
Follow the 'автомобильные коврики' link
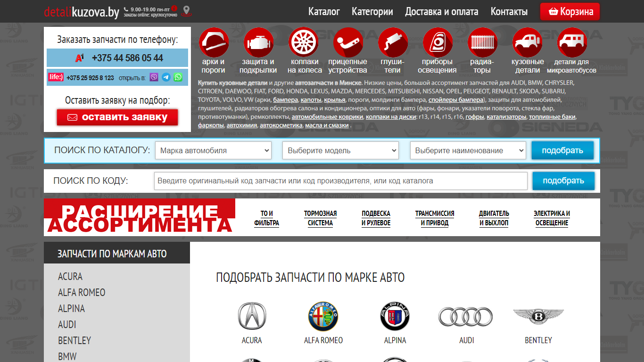tap(327, 117)
